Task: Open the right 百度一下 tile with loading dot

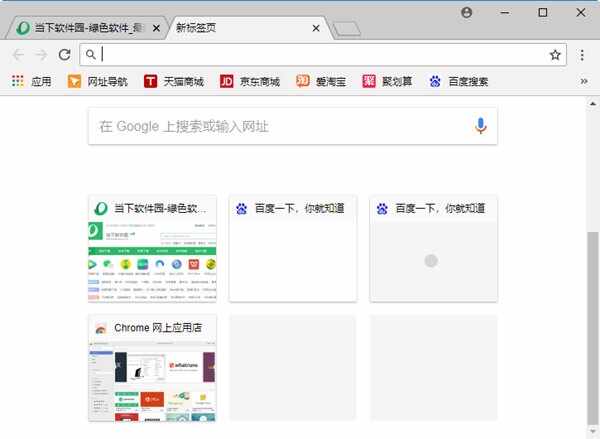Action: pos(434,249)
